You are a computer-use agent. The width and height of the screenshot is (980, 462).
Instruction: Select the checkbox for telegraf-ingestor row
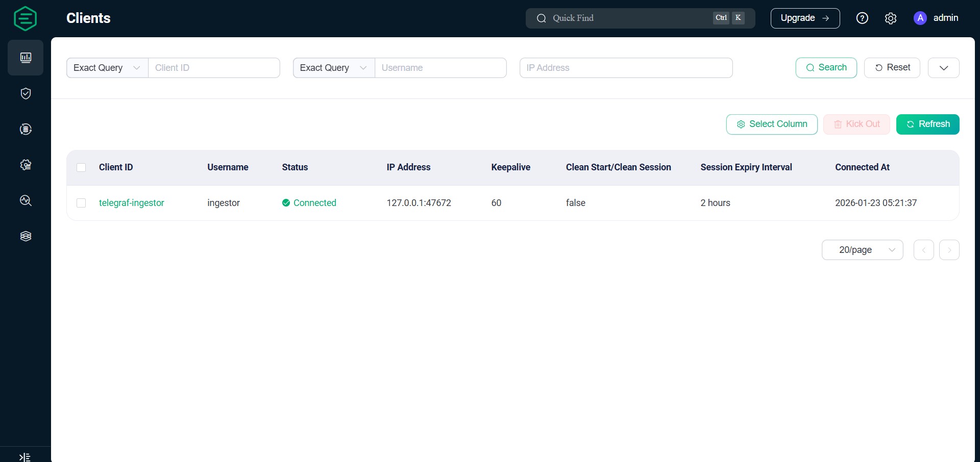tap(81, 203)
